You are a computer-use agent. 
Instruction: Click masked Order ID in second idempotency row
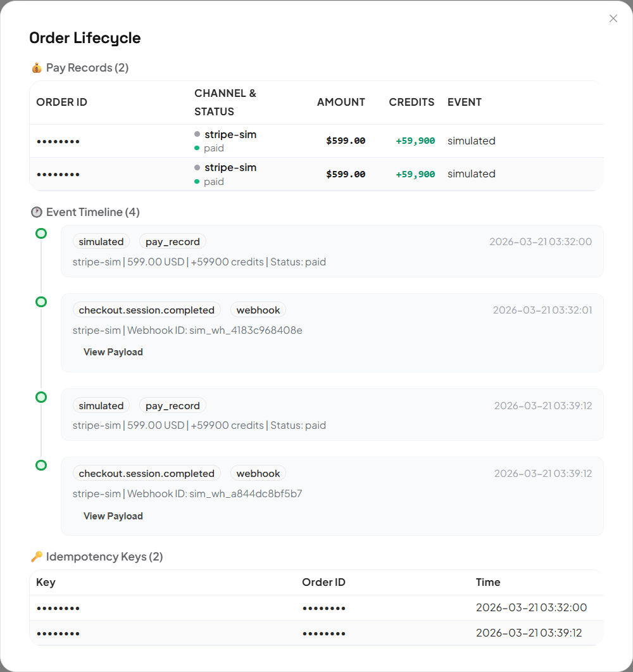click(324, 633)
